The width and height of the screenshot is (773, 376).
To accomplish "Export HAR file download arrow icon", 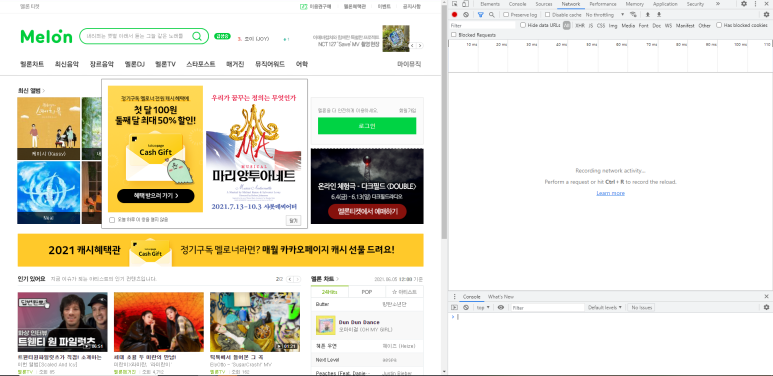I will (x=659, y=15).
